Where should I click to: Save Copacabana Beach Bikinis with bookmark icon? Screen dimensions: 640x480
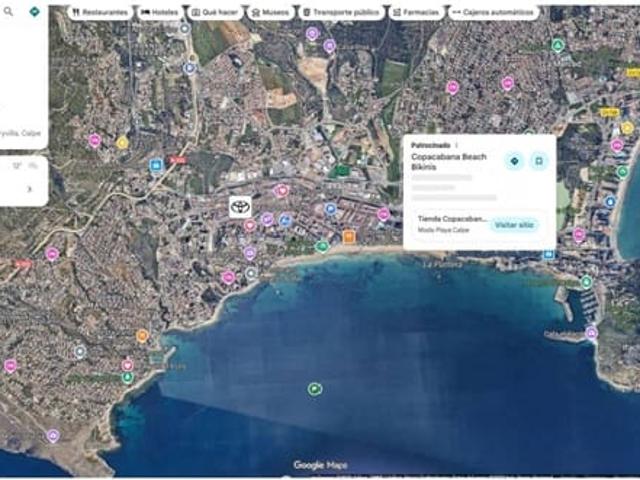tap(537, 160)
